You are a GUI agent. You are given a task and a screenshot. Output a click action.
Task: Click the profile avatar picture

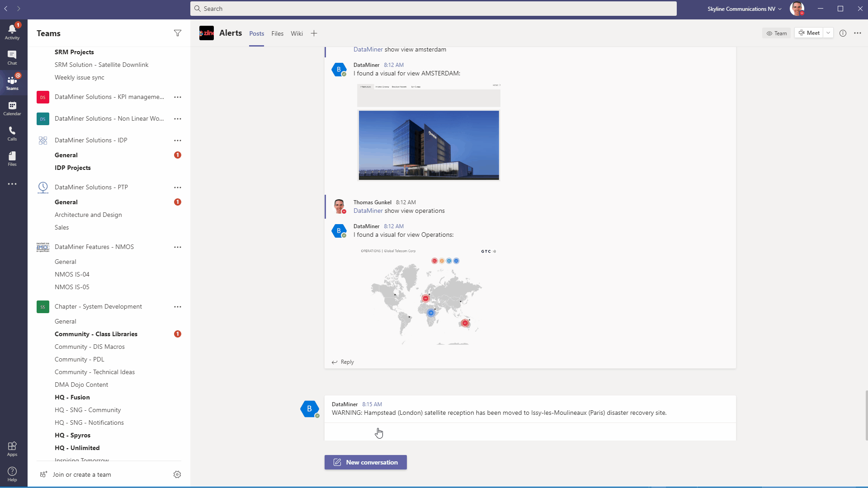point(797,9)
